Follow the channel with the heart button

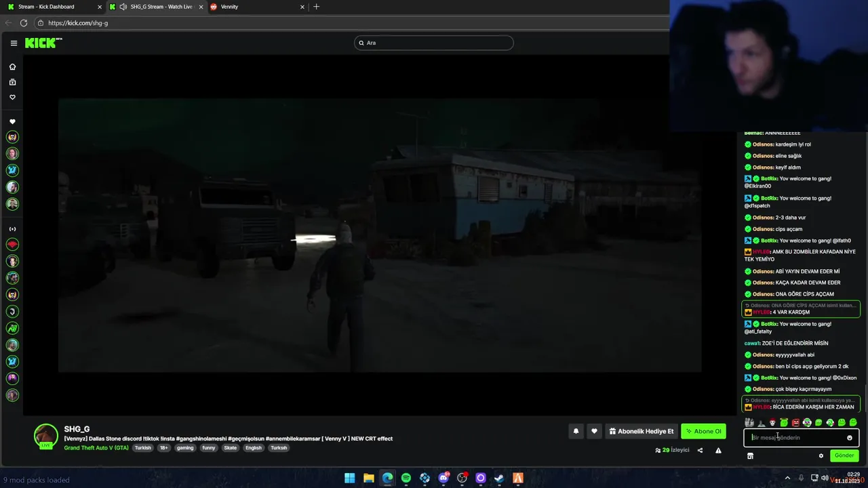tap(594, 431)
